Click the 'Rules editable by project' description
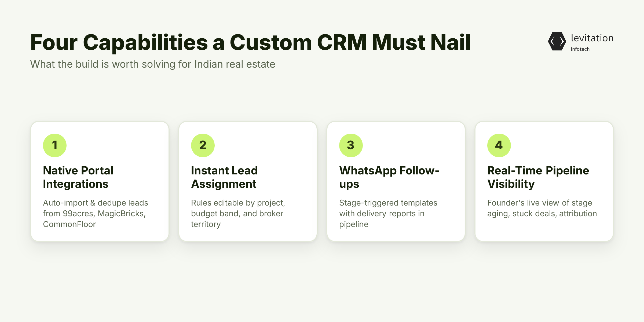Screen dimensions: 644x322 (x=238, y=214)
